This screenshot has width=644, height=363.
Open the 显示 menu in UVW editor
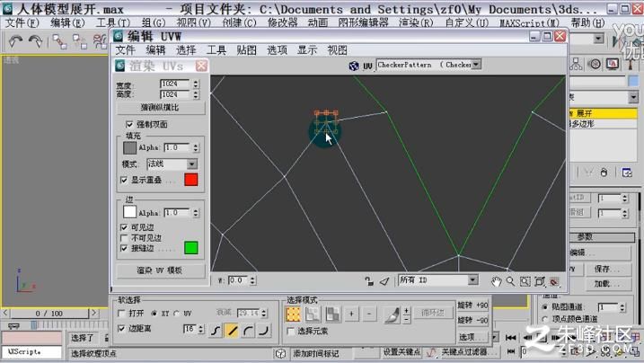click(307, 50)
